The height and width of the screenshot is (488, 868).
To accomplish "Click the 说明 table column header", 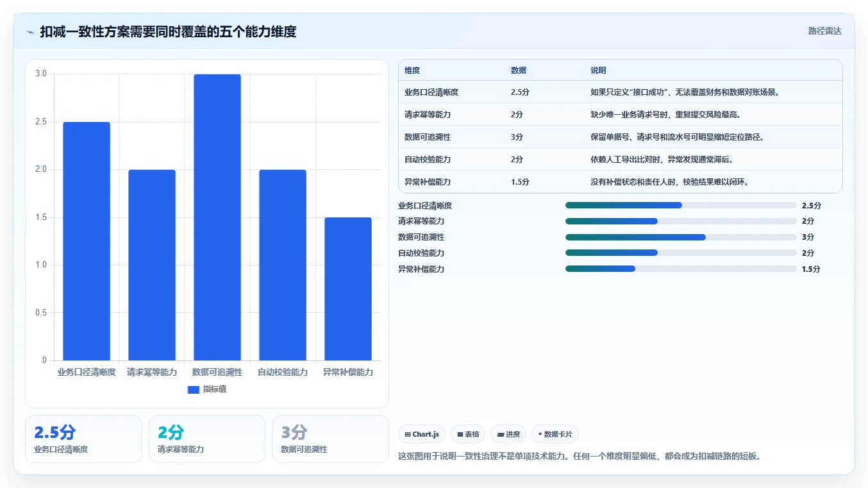I will pos(598,71).
